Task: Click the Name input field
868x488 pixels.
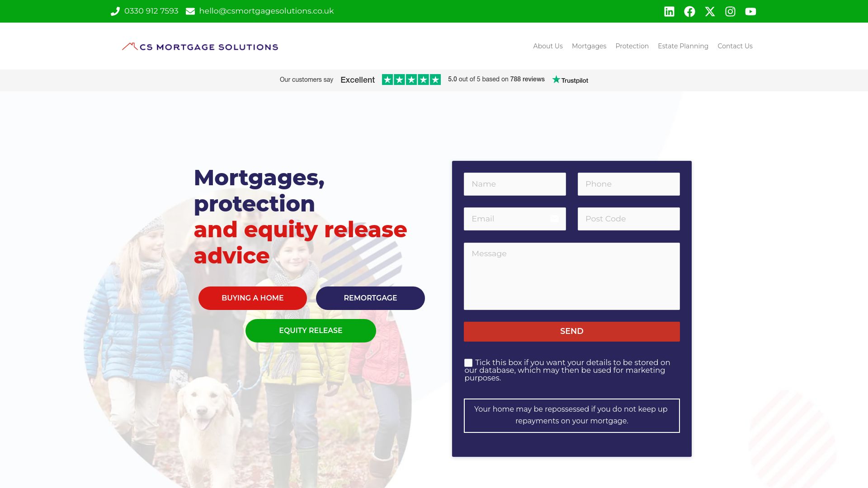Action: [514, 183]
